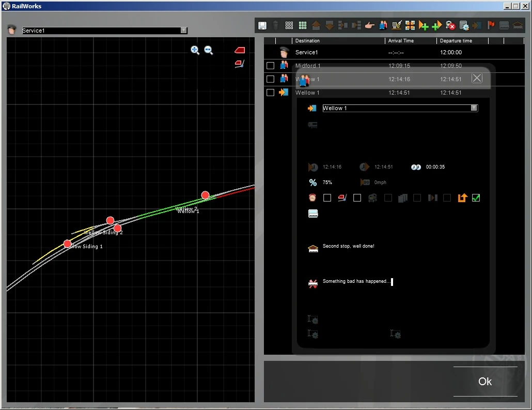Screen dimensions: 532x410
Task: Select the Service1 driver row
Action: [x=394, y=52]
